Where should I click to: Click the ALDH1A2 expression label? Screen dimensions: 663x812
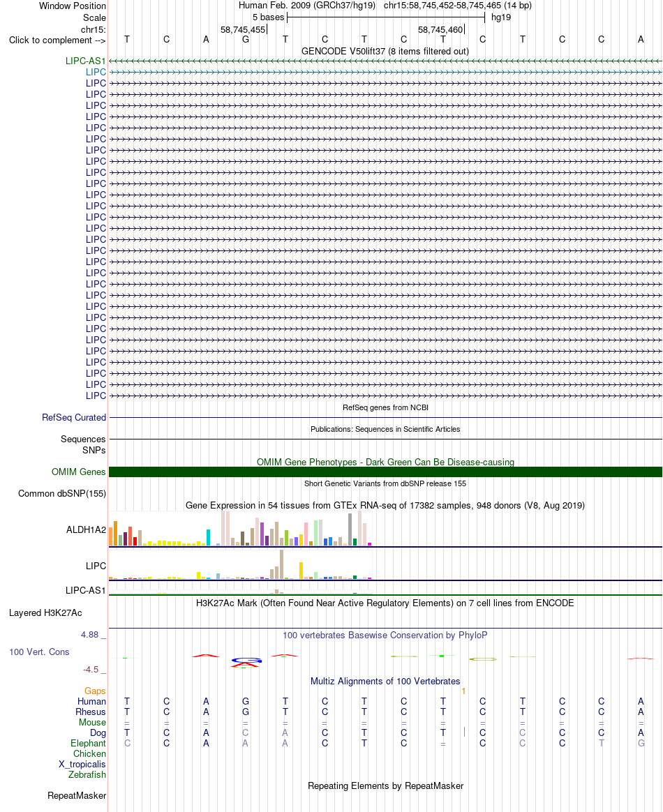(86, 529)
